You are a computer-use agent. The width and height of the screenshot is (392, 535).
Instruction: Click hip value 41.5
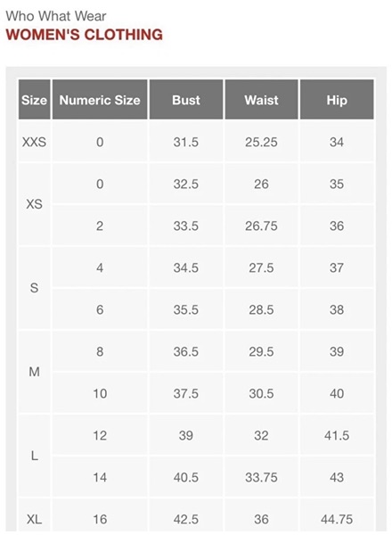tap(337, 435)
